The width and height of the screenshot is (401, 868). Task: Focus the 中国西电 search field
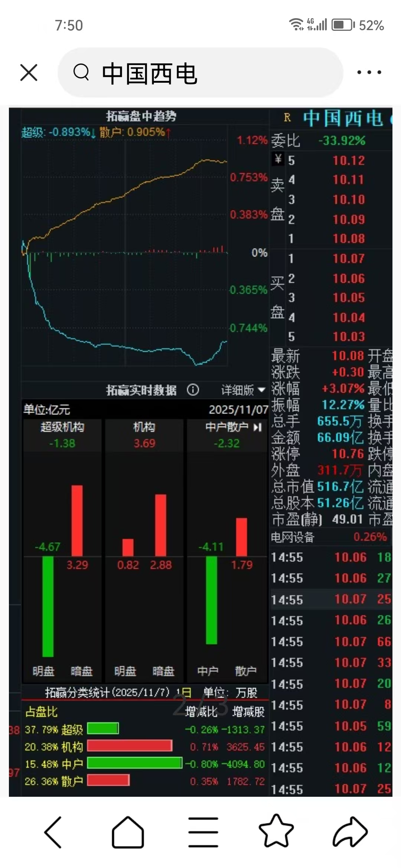click(x=200, y=72)
